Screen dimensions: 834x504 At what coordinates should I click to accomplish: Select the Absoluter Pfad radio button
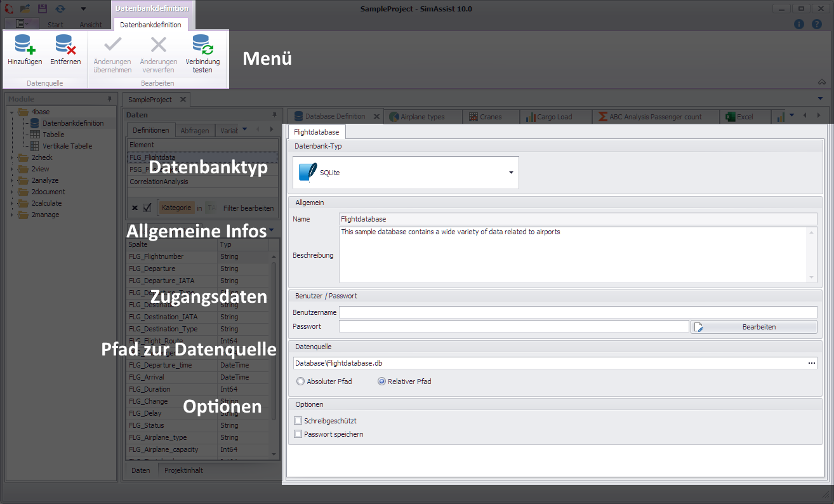click(x=300, y=381)
